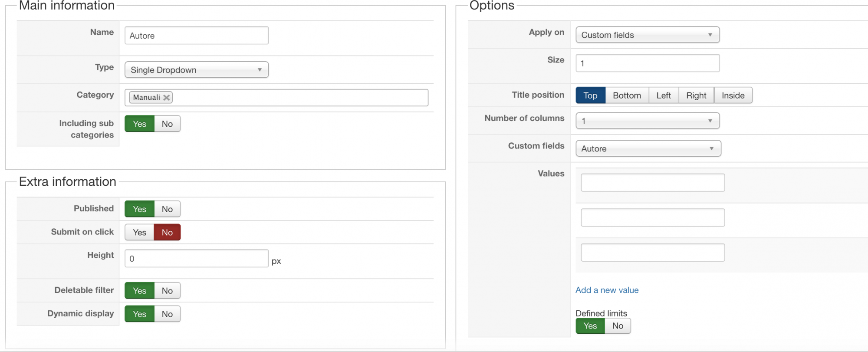Open the Type dropdown
The image size is (868, 352).
pos(197,70)
